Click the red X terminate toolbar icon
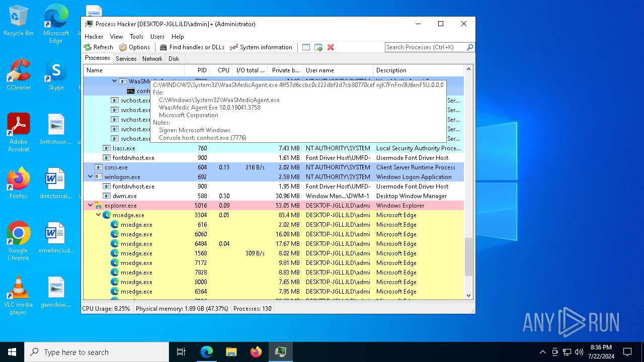Viewport: 644px width, 362px height. click(x=331, y=47)
